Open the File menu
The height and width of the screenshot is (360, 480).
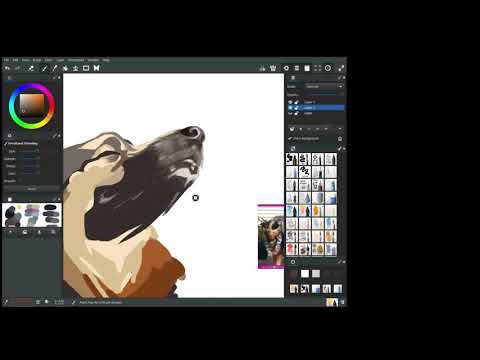pyautogui.click(x=6, y=60)
